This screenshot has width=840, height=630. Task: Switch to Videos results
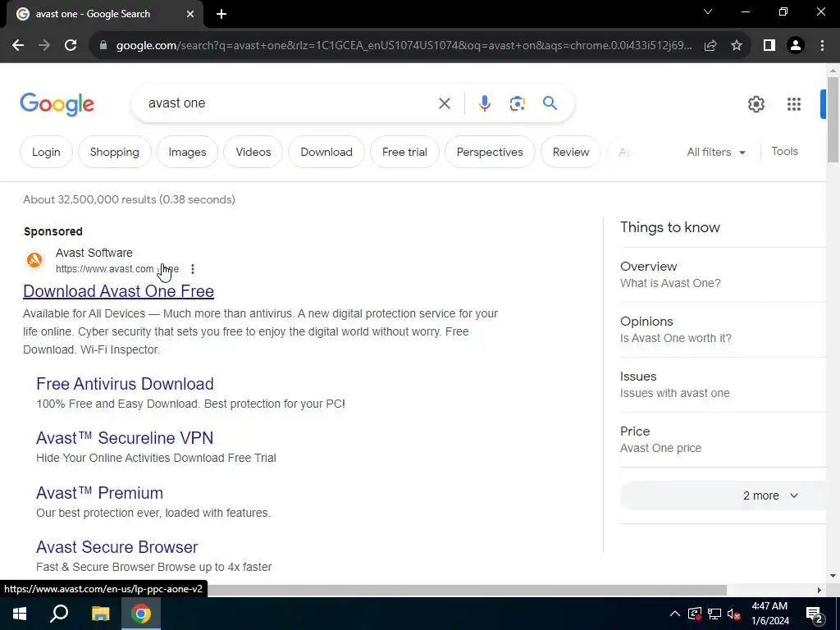point(253,152)
